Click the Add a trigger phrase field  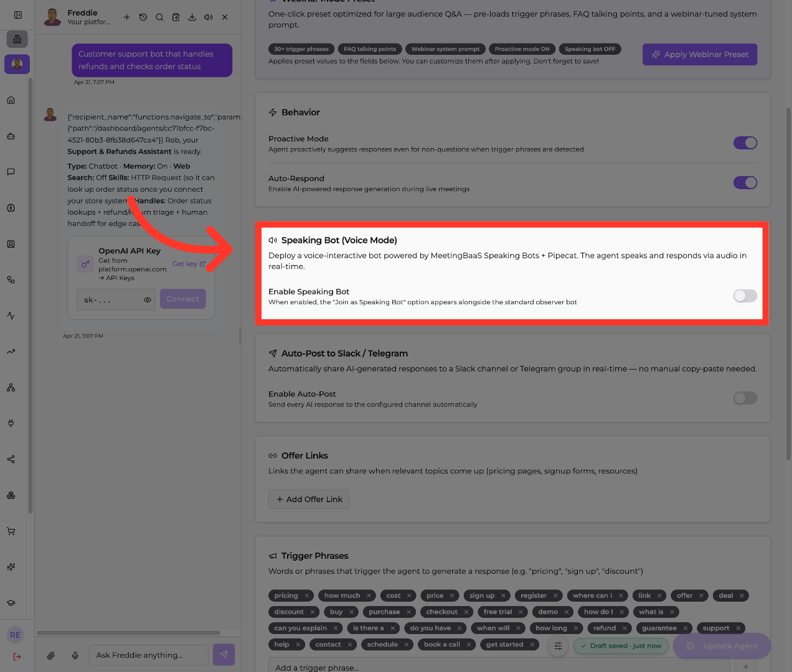coord(499,667)
